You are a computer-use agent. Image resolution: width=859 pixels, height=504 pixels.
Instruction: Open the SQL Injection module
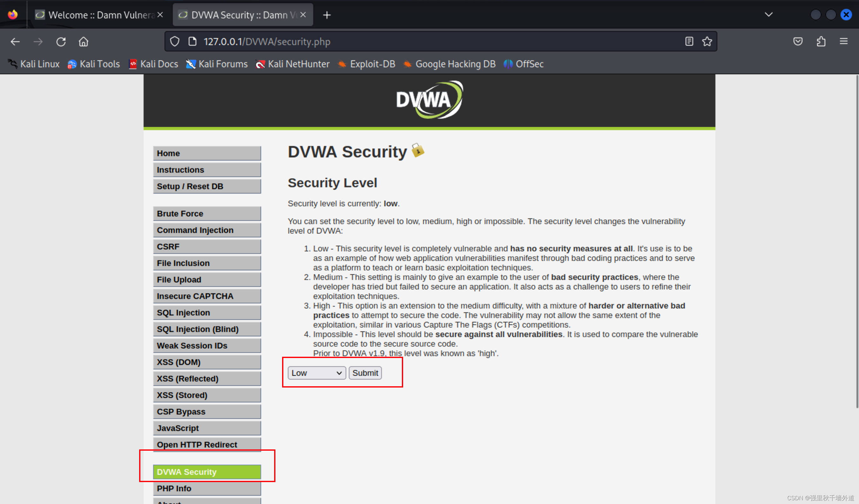pyautogui.click(x=207, y=313)
